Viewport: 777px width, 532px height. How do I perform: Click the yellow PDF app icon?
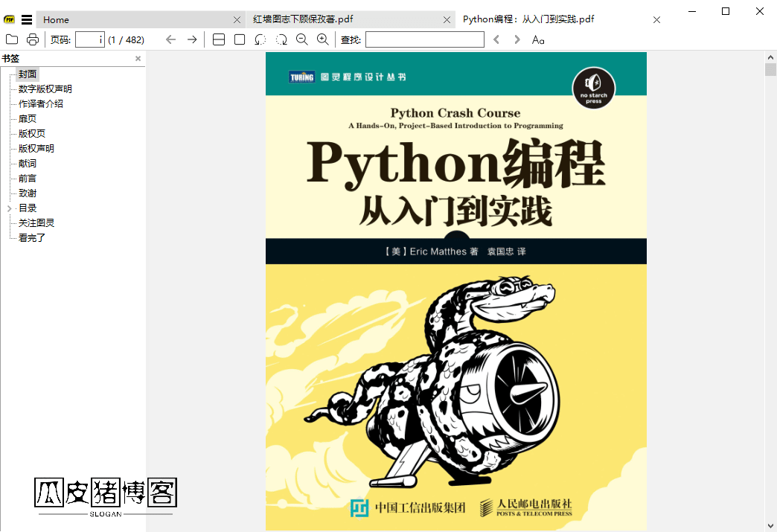(10, 20)
